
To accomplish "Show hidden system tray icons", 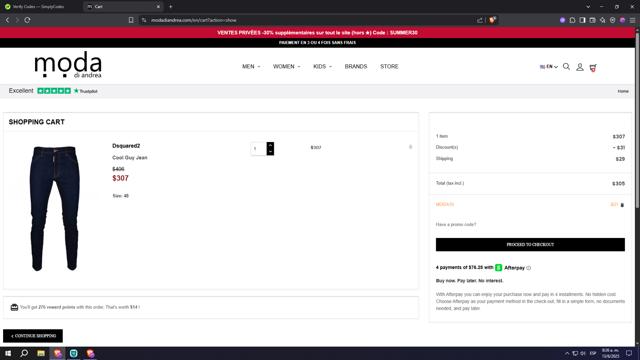I will click(x=567, y=353).
